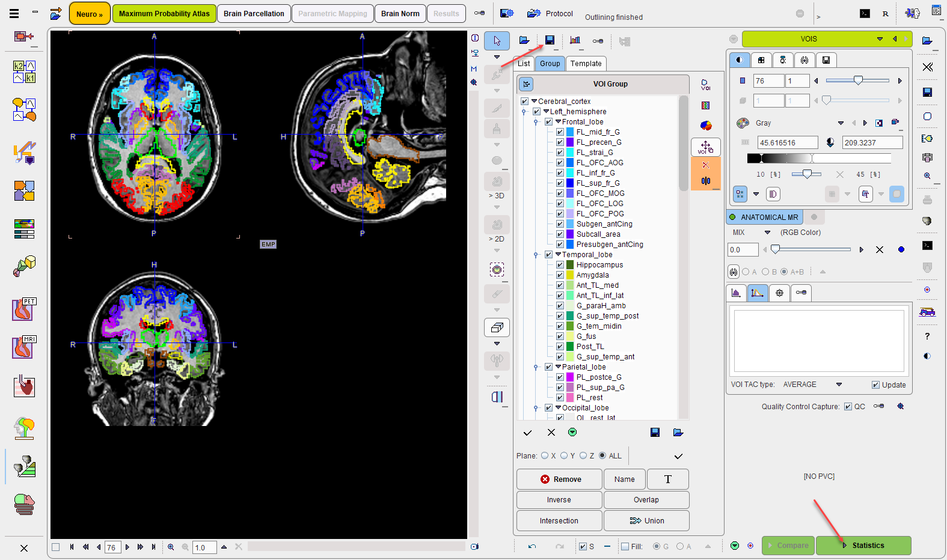The height and width of the screenshot is (560, 947).
Task: Collapse the Temporal_lobe tree node
Action: [x=558, y=255]
